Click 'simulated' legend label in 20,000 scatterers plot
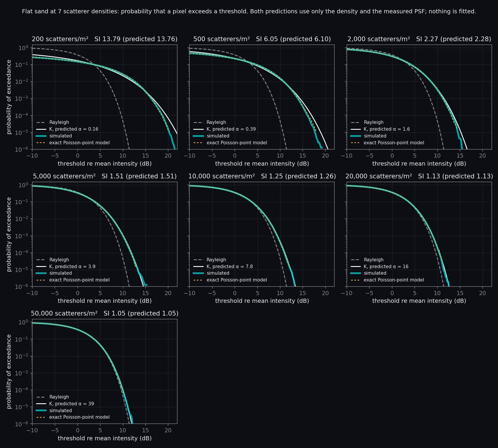 click(x=375, y=273)
